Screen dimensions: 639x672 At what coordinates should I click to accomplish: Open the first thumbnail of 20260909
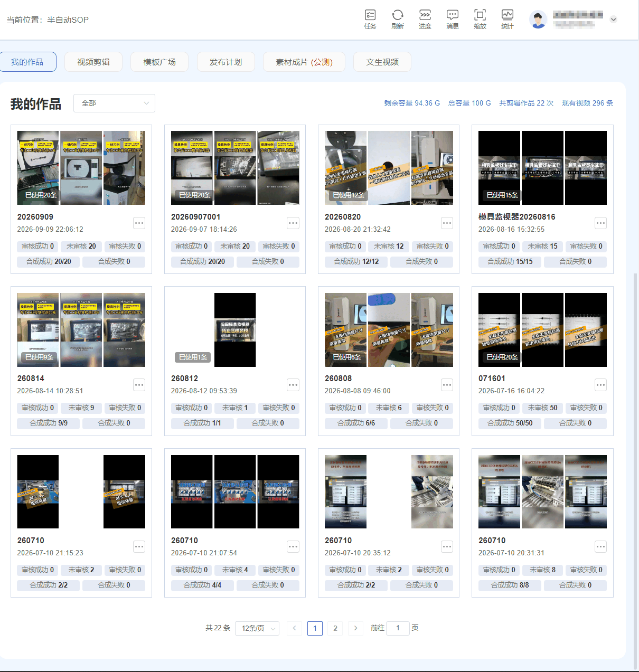coord(38,168)
